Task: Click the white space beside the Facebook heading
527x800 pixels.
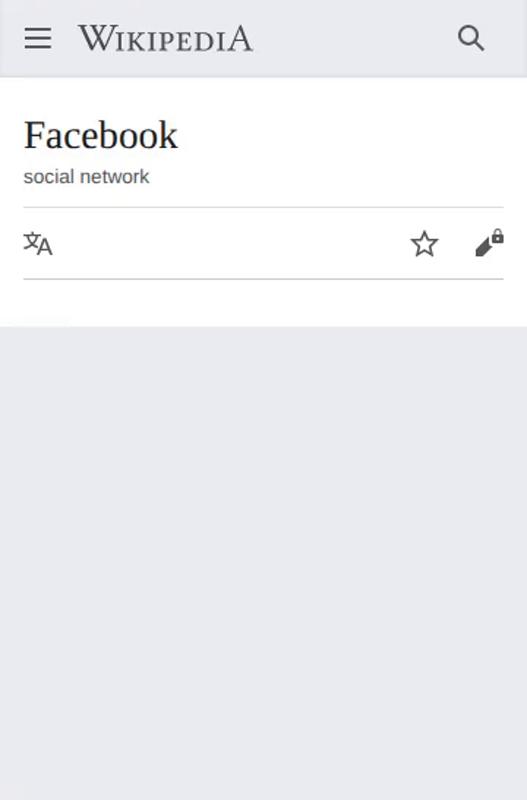Action: pos(341,135)
